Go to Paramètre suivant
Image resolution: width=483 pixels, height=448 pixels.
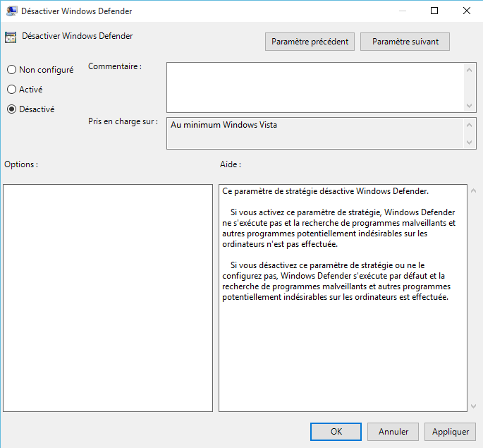coord(405,42)
